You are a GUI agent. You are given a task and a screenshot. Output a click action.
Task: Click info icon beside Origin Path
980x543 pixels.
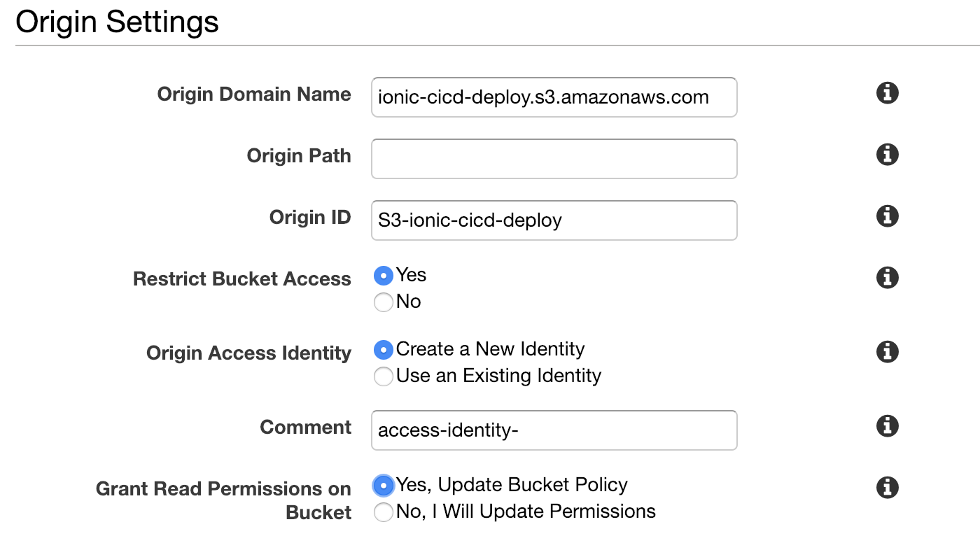[887, 155]
